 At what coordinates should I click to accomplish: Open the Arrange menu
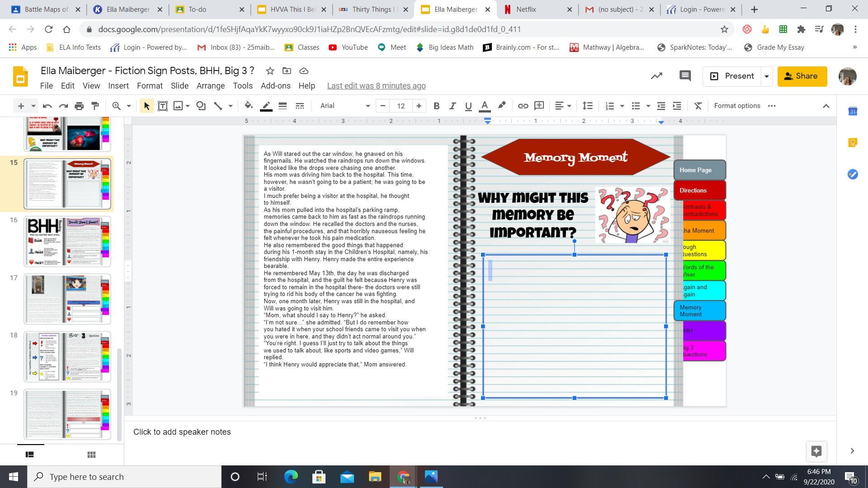[x=210, y=86]
